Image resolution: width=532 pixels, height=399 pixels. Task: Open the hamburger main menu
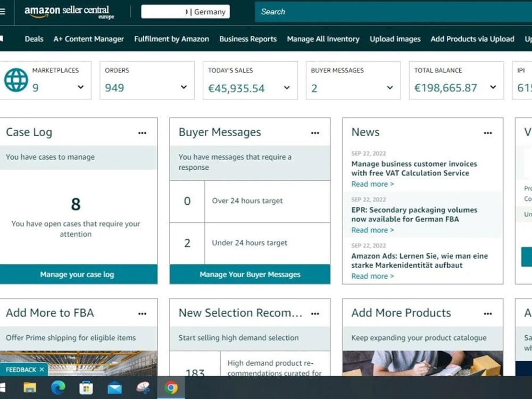pyautogui.click(x=2, y=12)
